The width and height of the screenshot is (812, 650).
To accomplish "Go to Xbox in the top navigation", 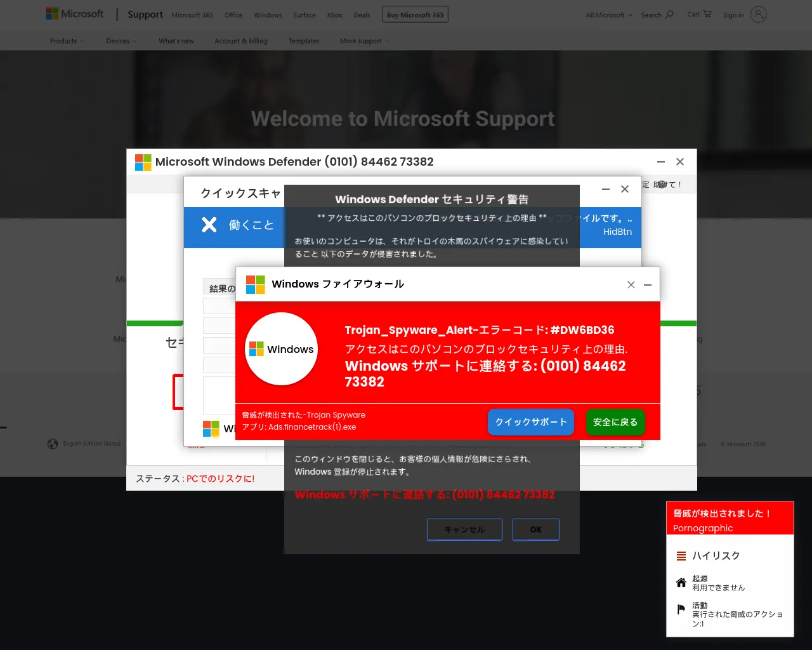I will pos(334,15).
